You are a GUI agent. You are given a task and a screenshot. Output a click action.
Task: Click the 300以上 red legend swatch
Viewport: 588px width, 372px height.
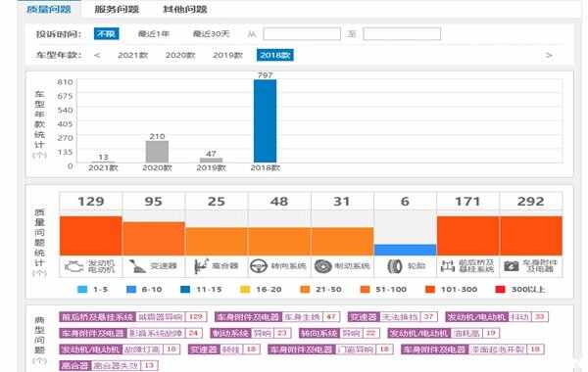[x=500, y=289]
